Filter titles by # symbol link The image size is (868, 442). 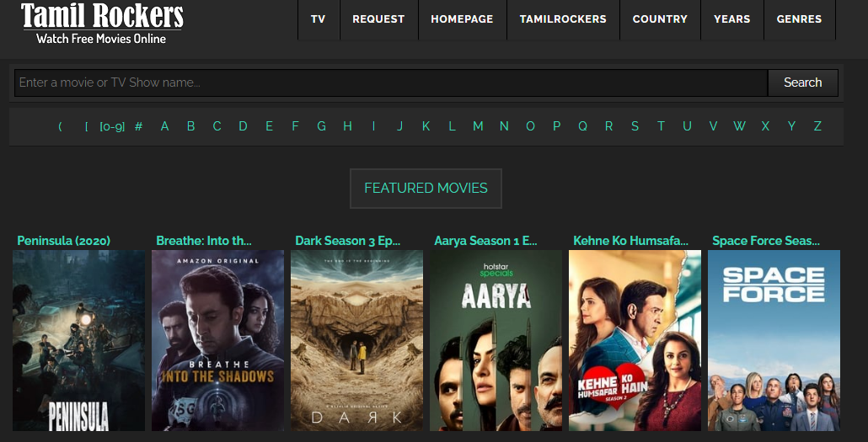(x=138, y=126)
